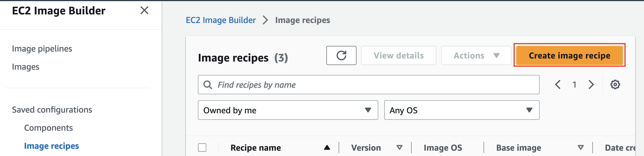Close the EC2 Image Builder side panel
Image resolution: width=644 pixels, height=156 pixels.
click(144, 10)
